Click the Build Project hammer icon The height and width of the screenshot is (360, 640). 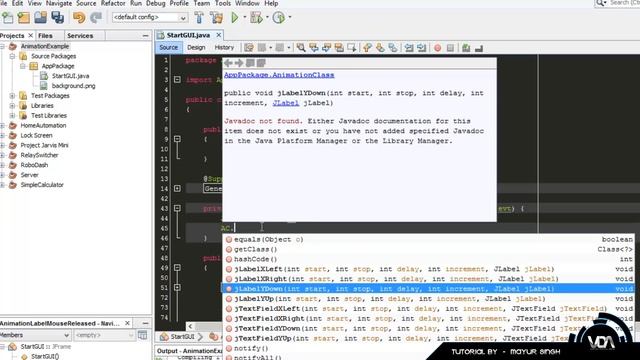pyautogui.click(x=199, y=18)
